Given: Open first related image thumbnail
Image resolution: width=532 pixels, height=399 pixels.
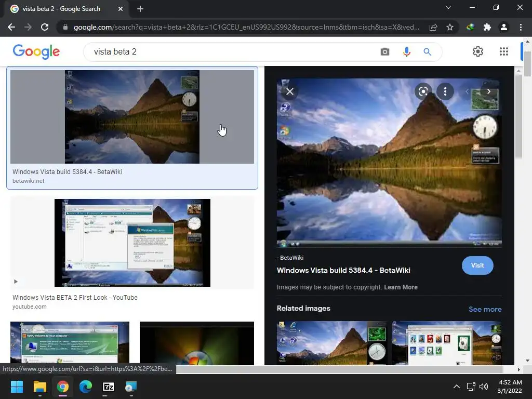Looking at the screenshot, I should pos(331,343).
